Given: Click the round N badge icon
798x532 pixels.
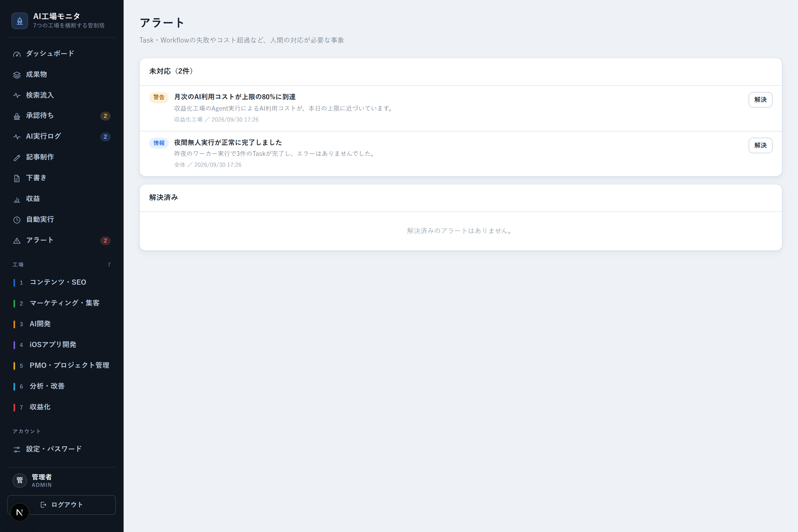Looking at the screenshot, I should 20,512.
